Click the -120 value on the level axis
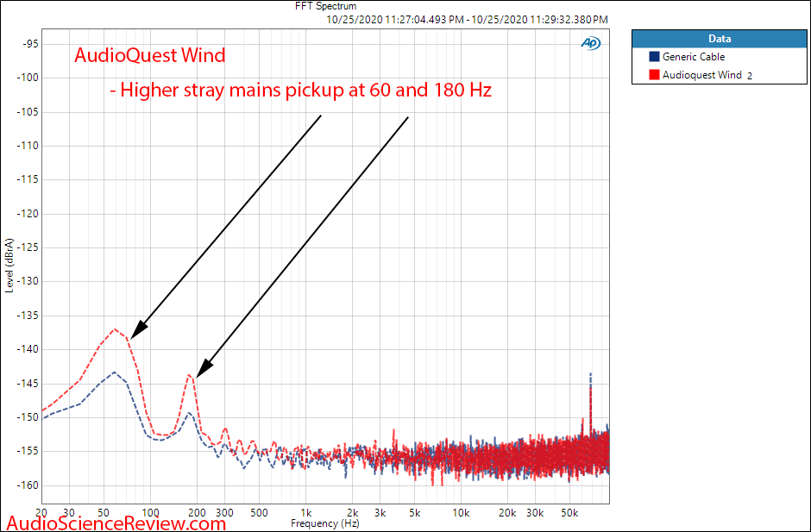The image size is (811, 532). [x=28, y=214]
